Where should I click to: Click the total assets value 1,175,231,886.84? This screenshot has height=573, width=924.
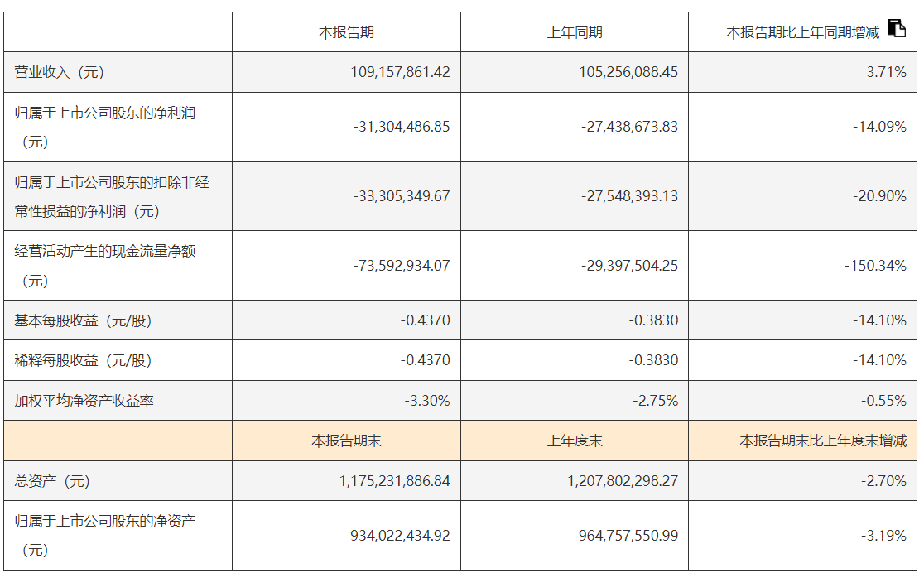394,481
